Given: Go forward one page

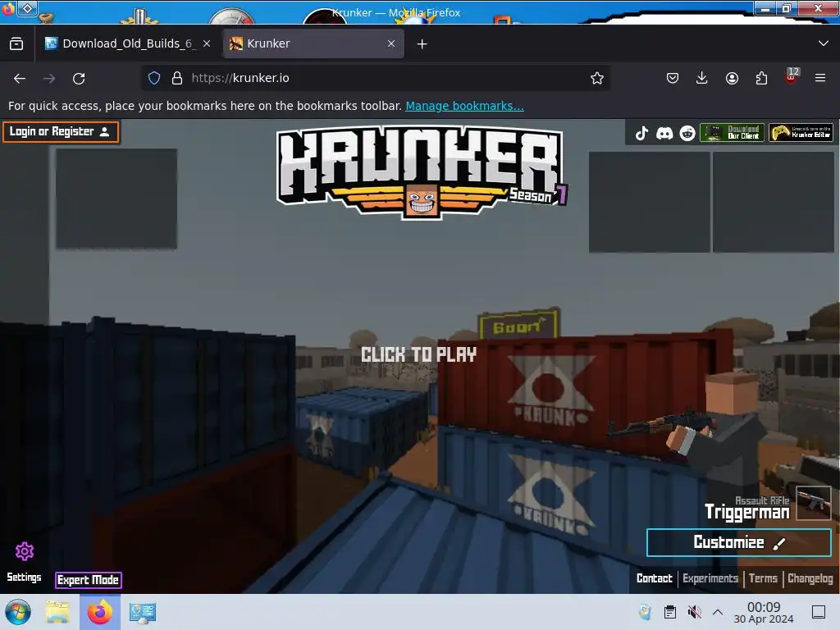Looking at the screenshot, I should tap(49, 79).
